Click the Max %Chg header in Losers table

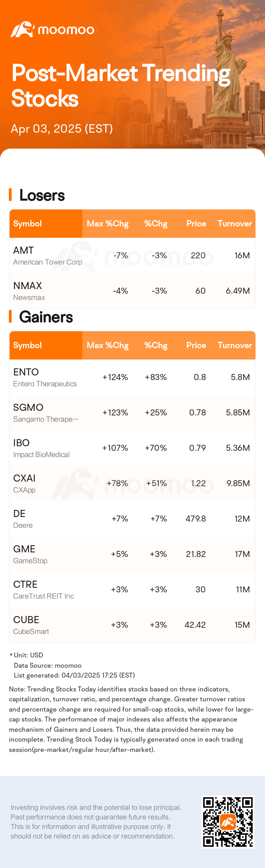pos(107,224)
